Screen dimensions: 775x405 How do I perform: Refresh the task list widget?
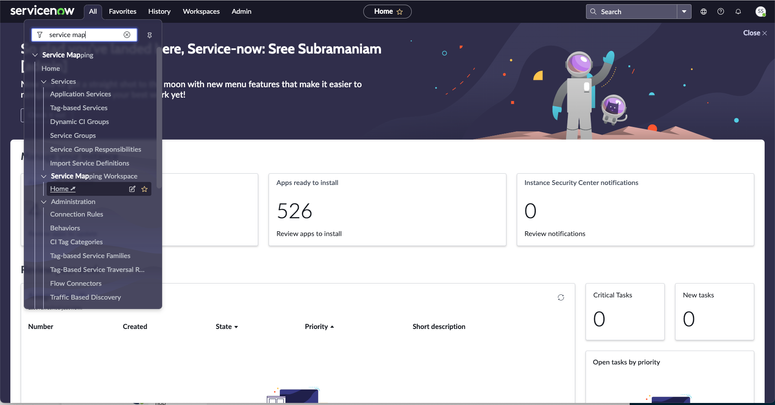click(560, 297)
